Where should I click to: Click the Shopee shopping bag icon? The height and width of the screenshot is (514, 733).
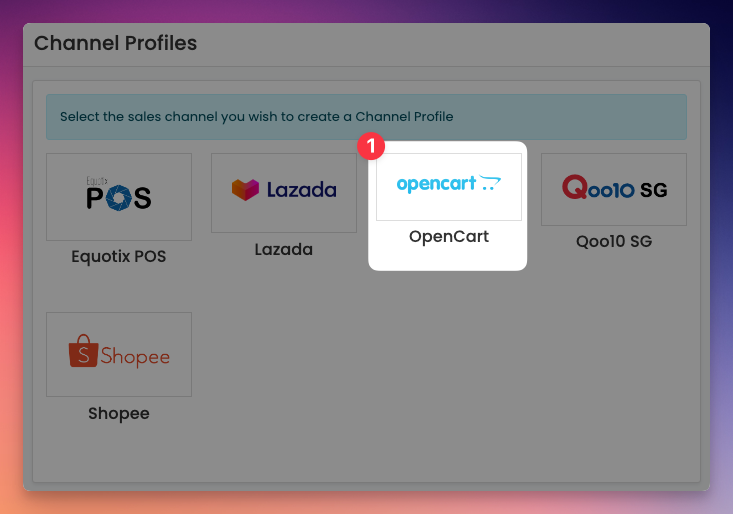point(83,350)
